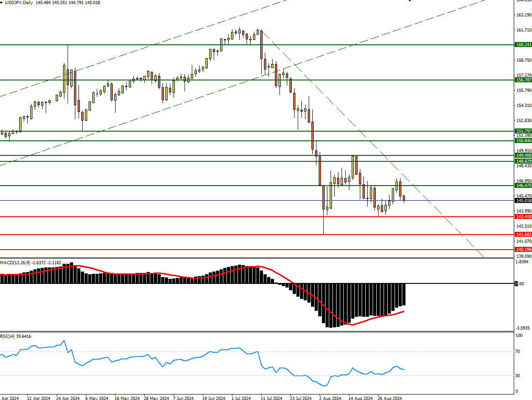Click the 6 May 2024 date label

97,398
